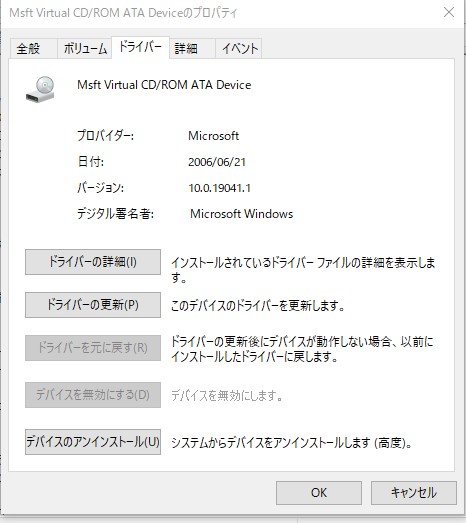Click the provider value Microsoft

(x=213, y=136)
